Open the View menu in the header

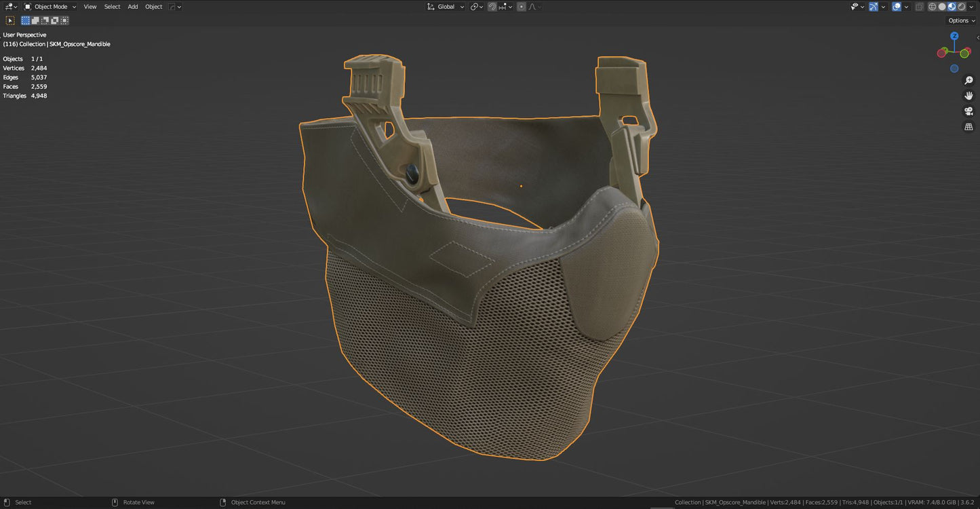90,6
